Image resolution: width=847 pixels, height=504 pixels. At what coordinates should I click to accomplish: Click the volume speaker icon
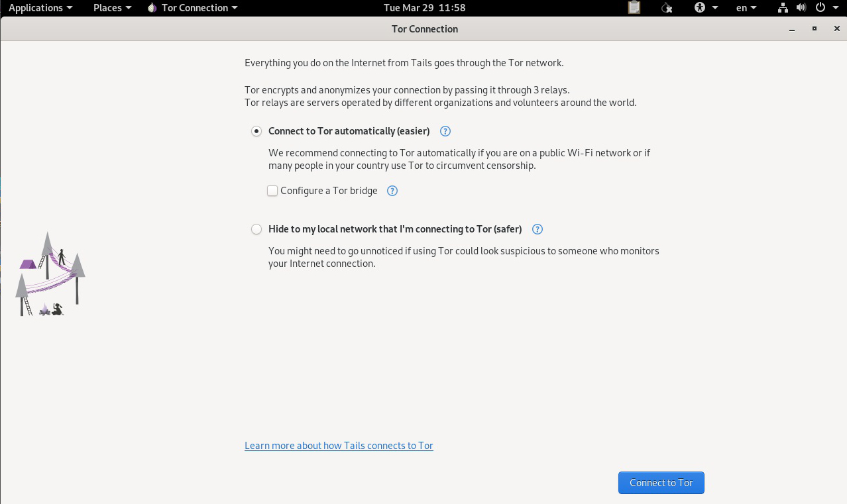click(801, 8)
